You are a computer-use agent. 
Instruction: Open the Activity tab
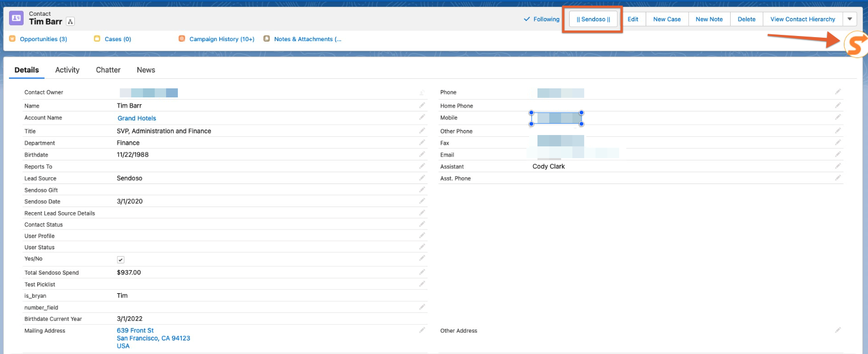pos(68,70)
